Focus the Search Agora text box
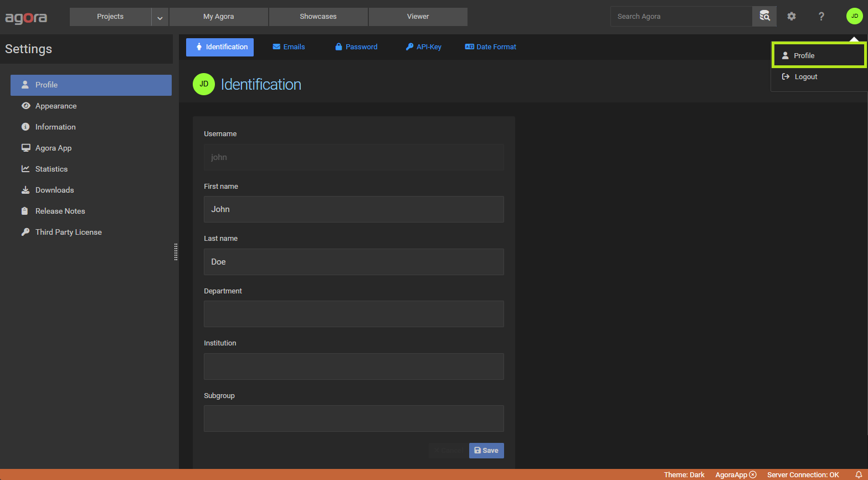The height and width of the screenshot is (480, 868). [681, 17]
